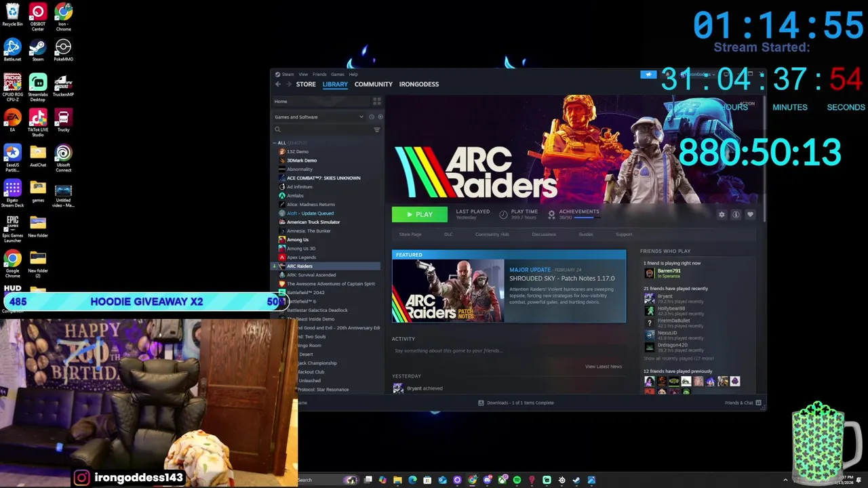
Task: Open the Discussions link
Action: [x=544, y=235]
